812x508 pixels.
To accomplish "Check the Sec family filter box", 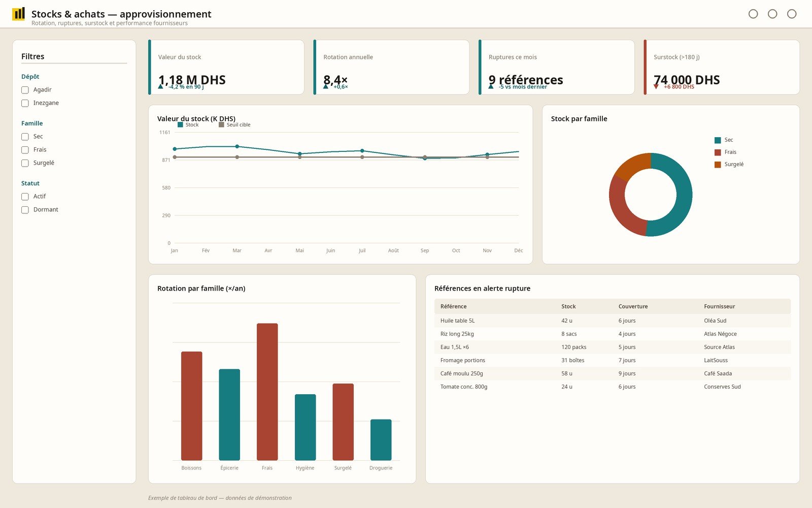I will click(x=25, y=137).
